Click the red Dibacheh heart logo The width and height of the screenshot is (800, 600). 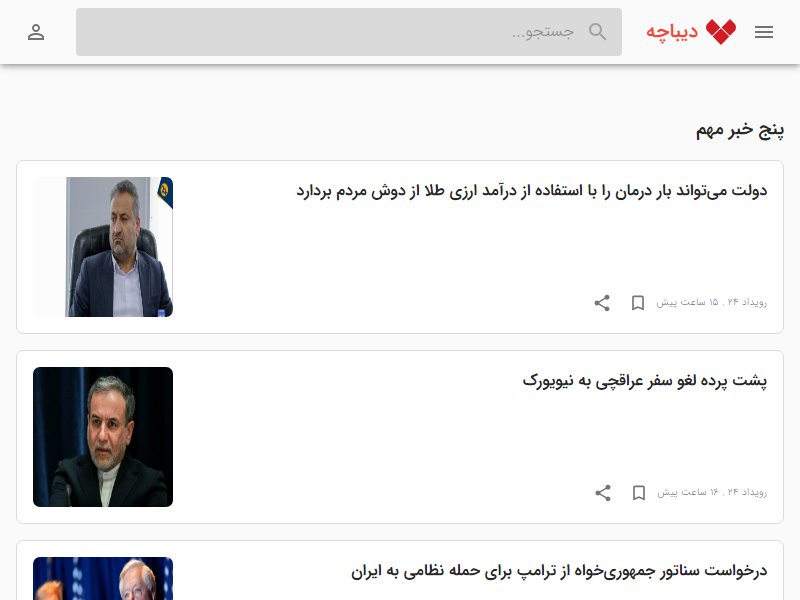pyautogui.click(x=721, y=32)
